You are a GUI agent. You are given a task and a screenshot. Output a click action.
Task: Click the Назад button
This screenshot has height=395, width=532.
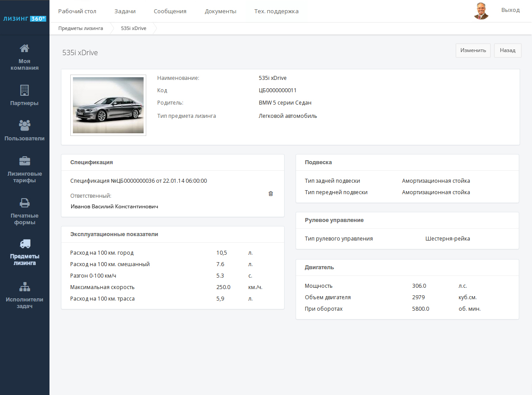point(508,50)
